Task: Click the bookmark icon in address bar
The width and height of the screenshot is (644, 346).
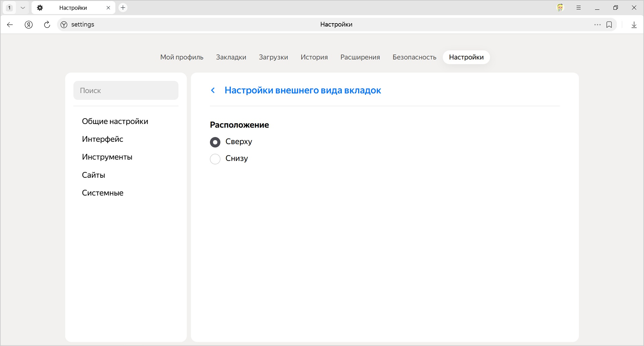Action: point(609,25)
